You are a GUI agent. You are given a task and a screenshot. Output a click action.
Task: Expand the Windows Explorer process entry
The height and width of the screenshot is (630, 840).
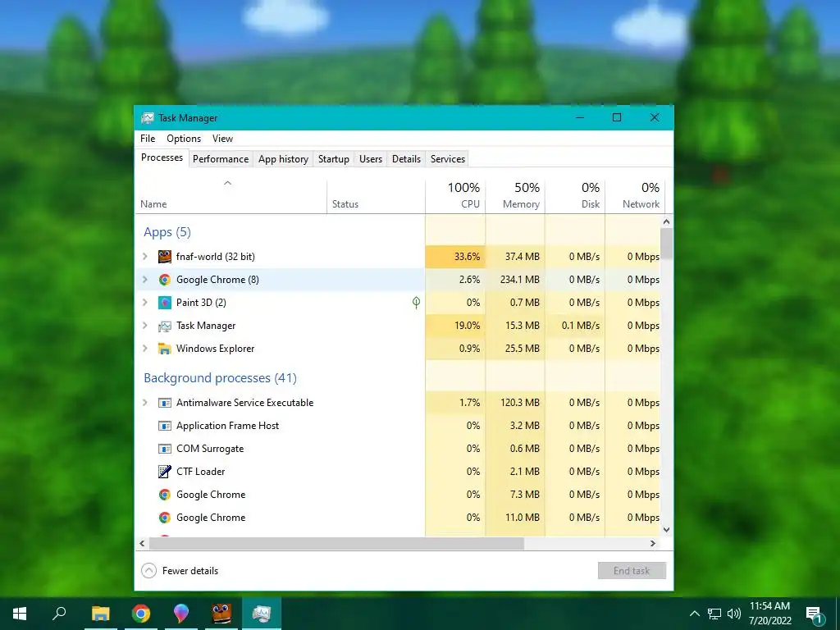click(x=144, y=349)
